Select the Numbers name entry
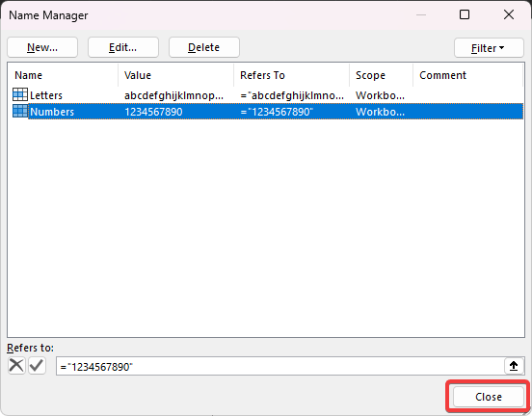The image size is (532, 416). (x=52, y=112)
